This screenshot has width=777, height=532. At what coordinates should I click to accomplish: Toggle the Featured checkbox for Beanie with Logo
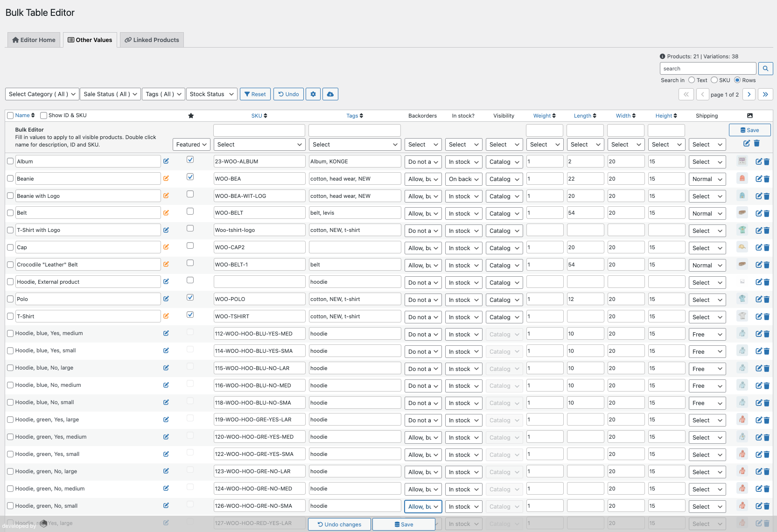[x=190, y=194]
